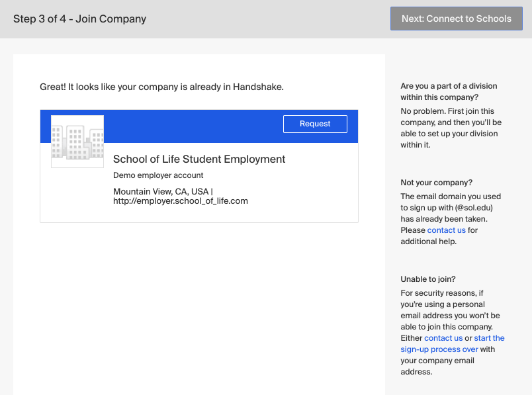This screenshot has height=395, width=532.
Task: Open 'contact us' link under Unable to join
Action: coord(443,338)
